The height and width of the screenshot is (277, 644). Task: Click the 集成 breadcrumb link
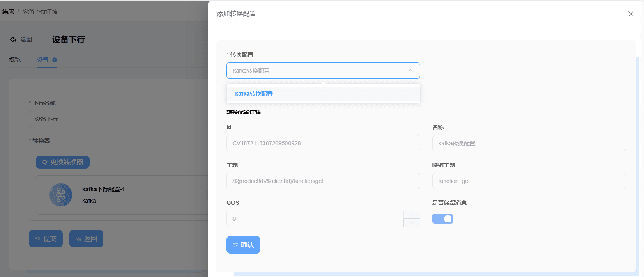[8, 11]
